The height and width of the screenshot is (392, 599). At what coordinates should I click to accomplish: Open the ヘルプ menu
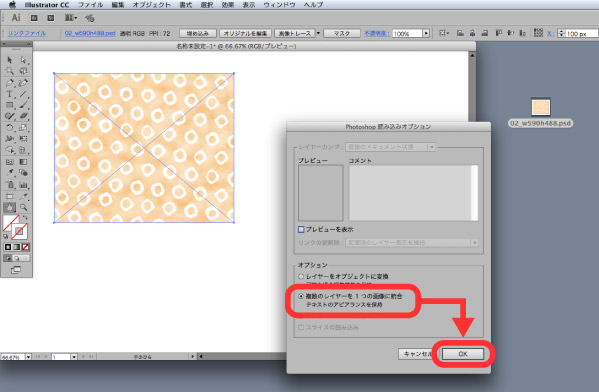tap(313, 5)
